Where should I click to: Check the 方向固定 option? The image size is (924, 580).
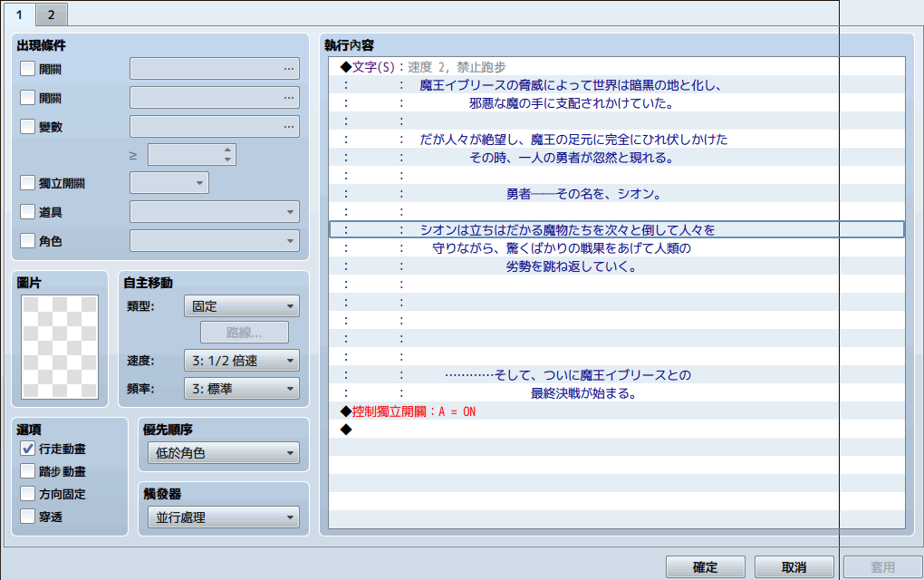tap(28, 494)
